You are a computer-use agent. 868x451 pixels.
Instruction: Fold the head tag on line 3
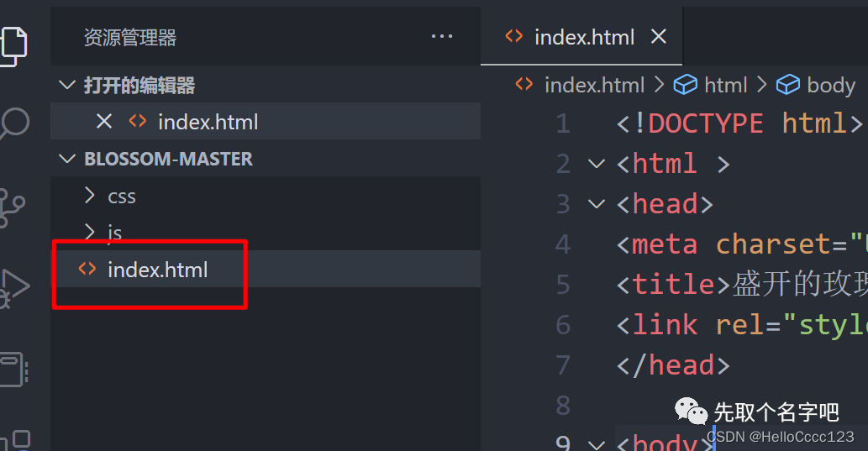coord(597,204)
